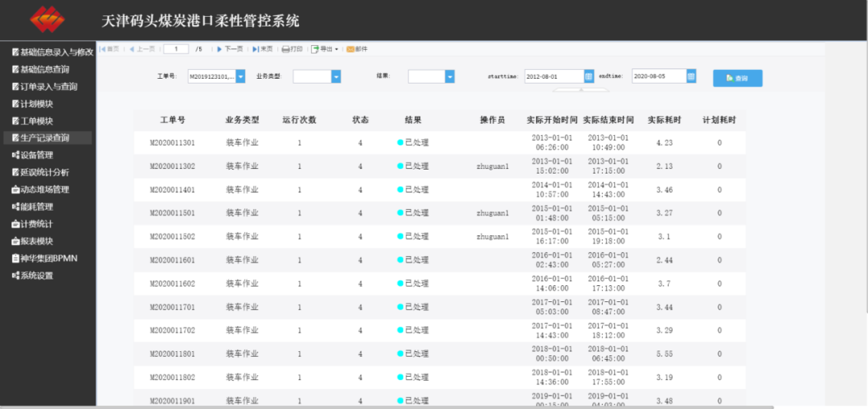Click work order M2020011302 cell

coord(173,166)
